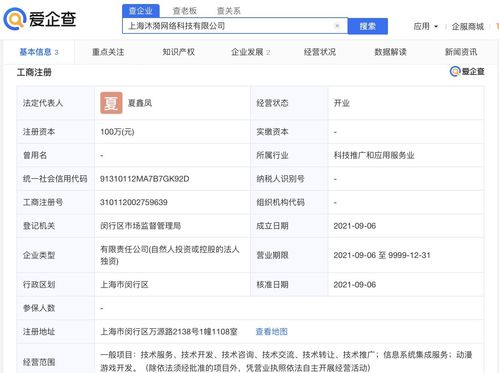The image size is (499, 373).
Task: Click the legal representative name 夏鑫员
Action: (x=140, y=103)
